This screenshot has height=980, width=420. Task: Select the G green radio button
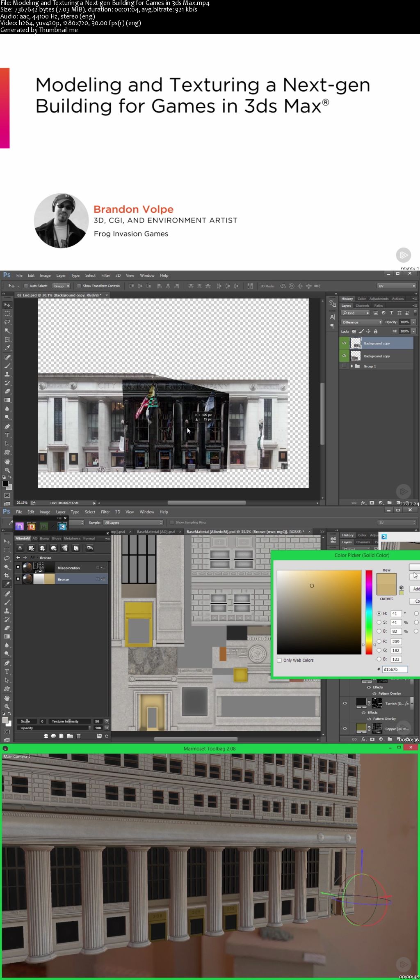click(379, 650)
